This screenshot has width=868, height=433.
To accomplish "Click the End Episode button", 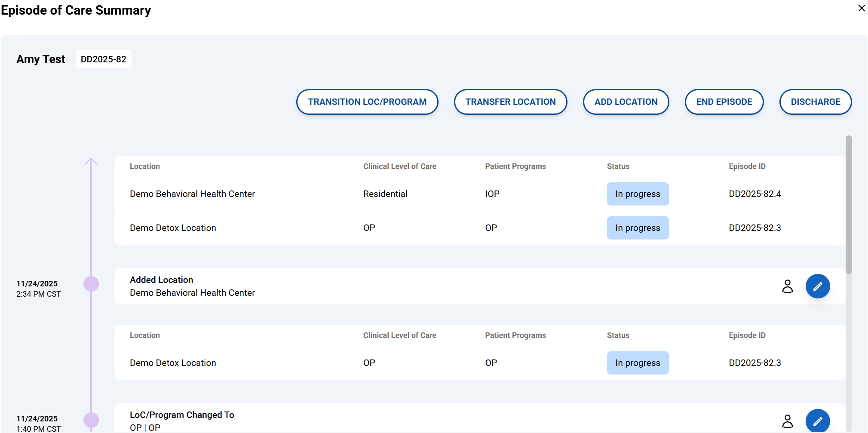I will pyautogui.click(x=724, y=102).
